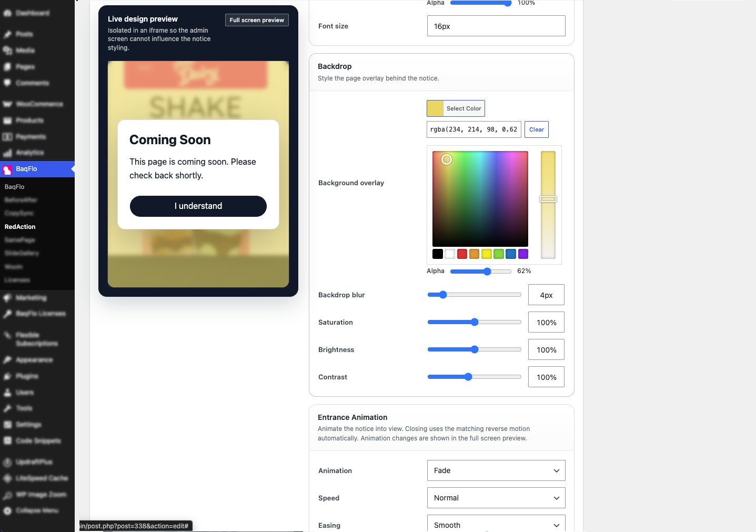Open Analytics via its chart icon
Image resolution: width=756 pixels, height=532 pixels.
7,153
